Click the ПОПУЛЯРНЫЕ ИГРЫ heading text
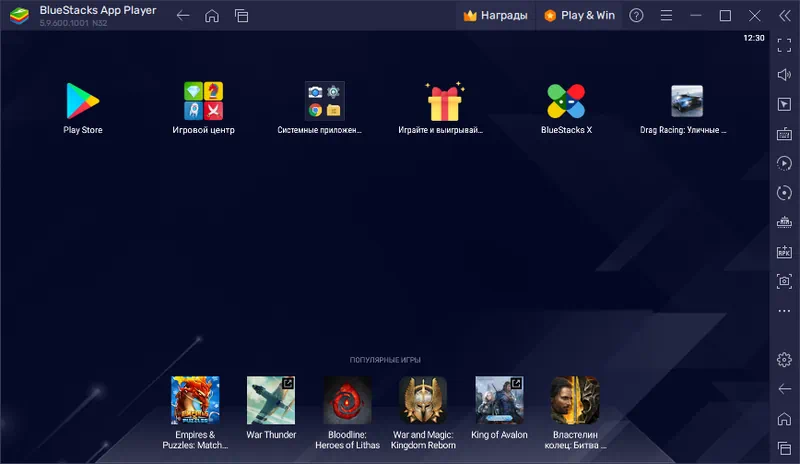 coord(385,360)
